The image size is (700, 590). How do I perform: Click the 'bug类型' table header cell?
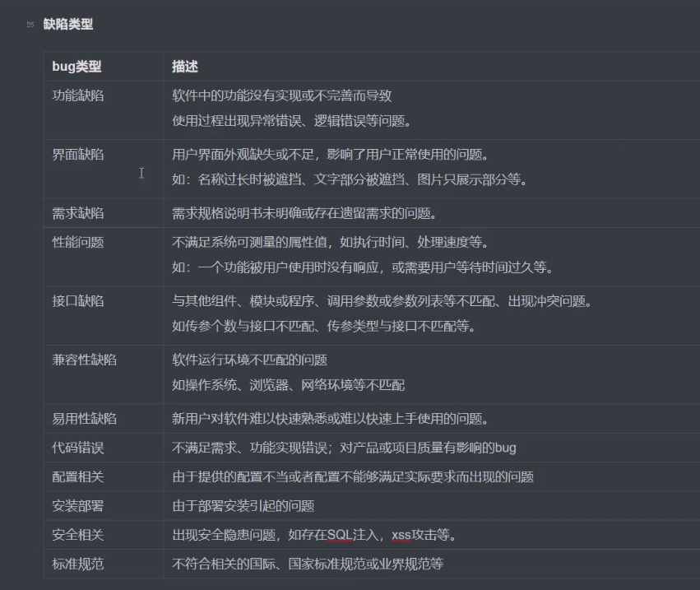tap(103, 66)
